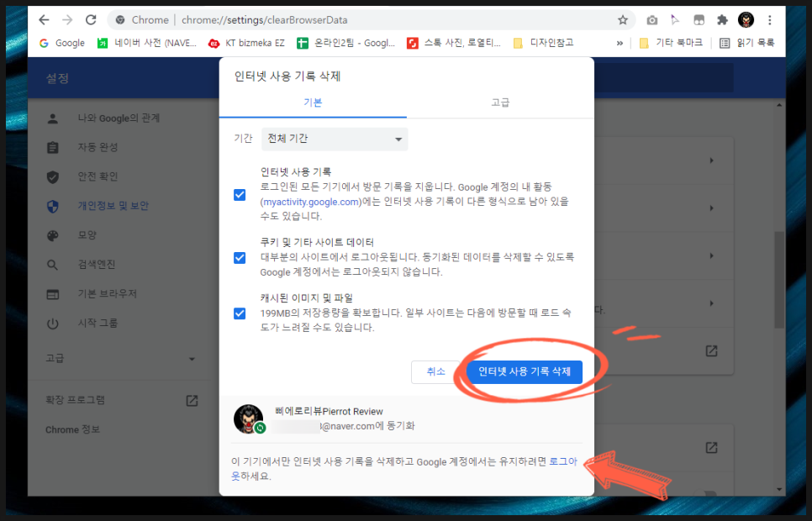Open the Chrome three-dot menu

click(x=769, y=20)
